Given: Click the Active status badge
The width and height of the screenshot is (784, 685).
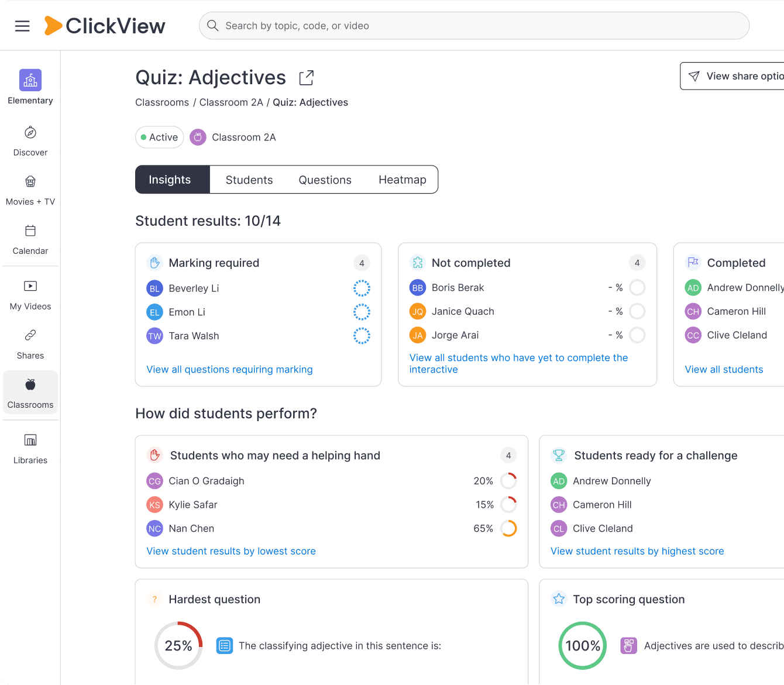Looking at the screenshot, I should [160, 137].
